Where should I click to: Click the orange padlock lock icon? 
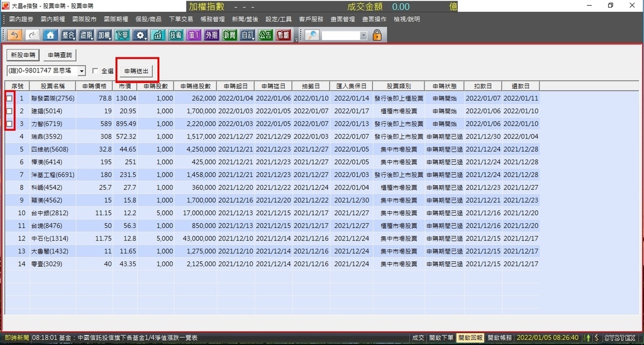point(377,35)
